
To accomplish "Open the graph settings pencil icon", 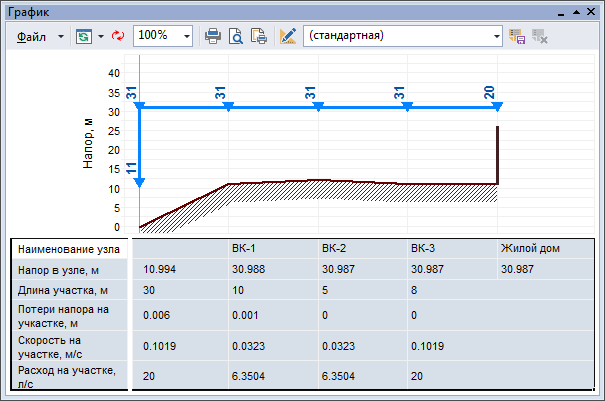I will pyautogui.click(x=288, y=35).
